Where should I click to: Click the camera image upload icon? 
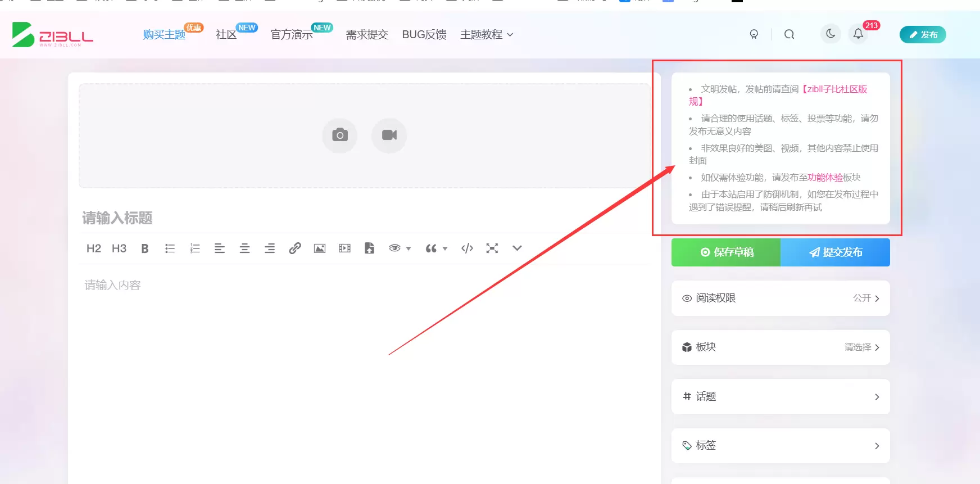click(x=339, y=135)
